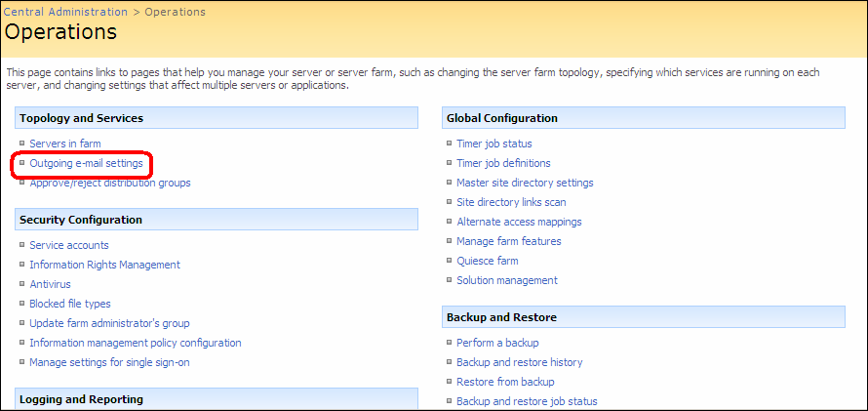
Task: Open Backup and restore job status
Action: pos(527,401)
